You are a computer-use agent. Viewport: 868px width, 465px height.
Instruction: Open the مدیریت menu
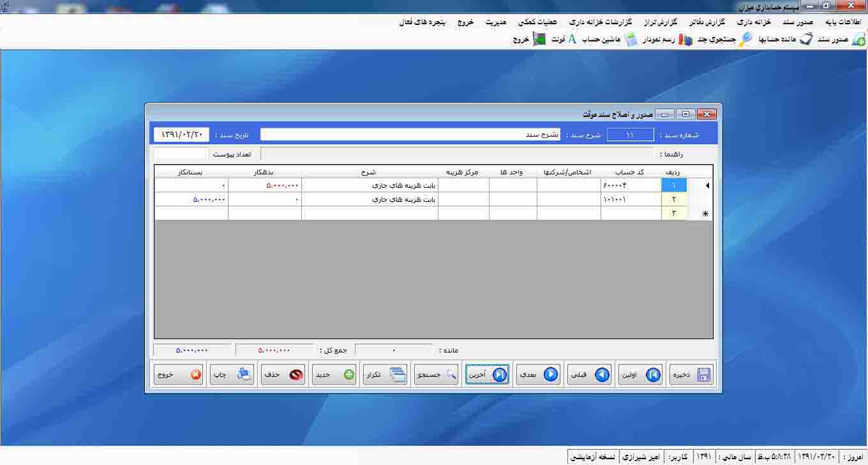tap(496, 22)
